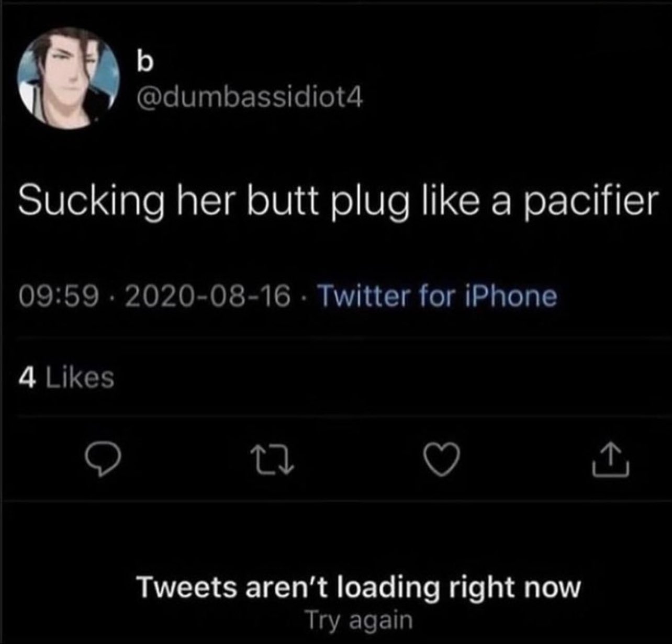Click the number 4 in the likes count

(28, 377)
